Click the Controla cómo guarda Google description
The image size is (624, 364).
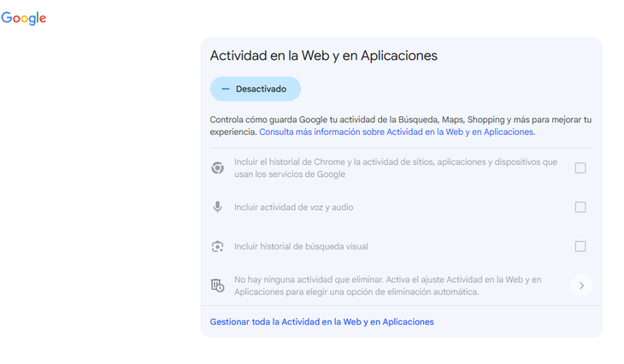click(401, 126)
